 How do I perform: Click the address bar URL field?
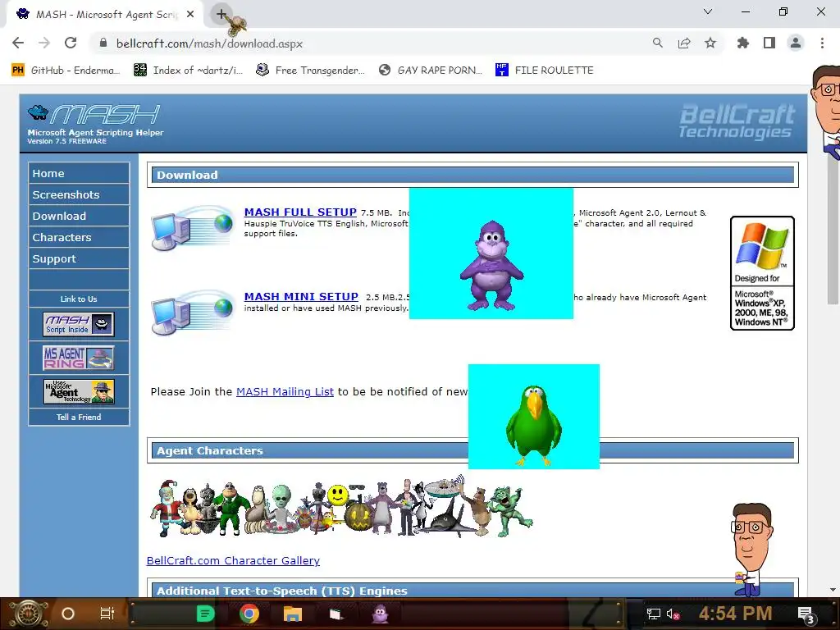[370, 43]
